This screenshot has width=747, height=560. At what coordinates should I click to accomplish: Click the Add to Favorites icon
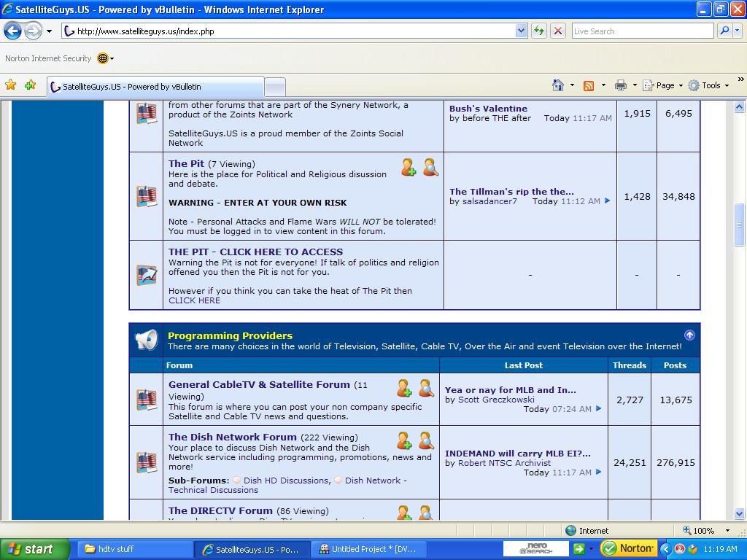pyautogui.click(x=31, y=85)
